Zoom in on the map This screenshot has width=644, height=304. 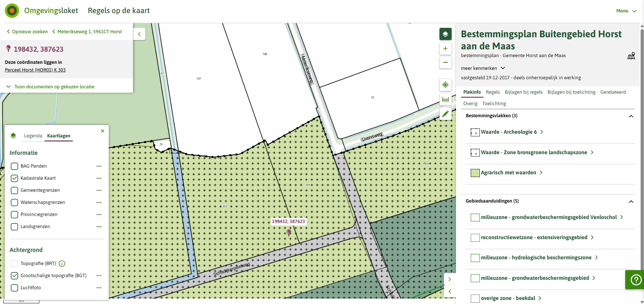445,49
